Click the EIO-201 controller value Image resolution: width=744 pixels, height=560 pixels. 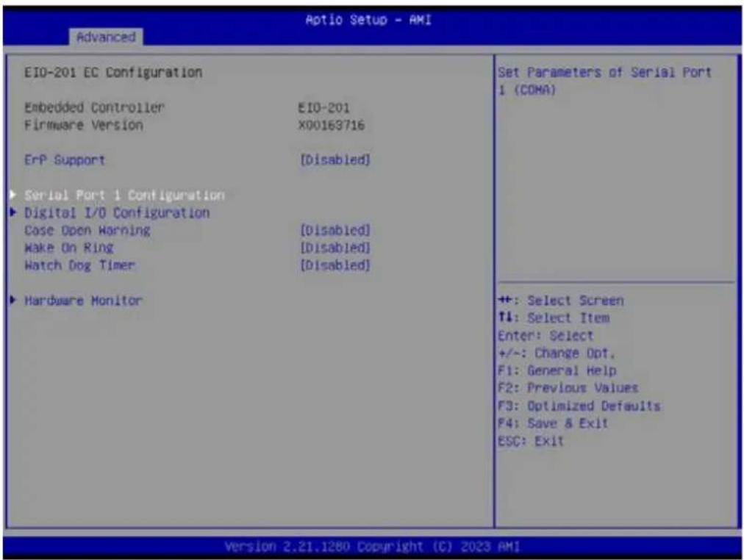coord(324,107)
